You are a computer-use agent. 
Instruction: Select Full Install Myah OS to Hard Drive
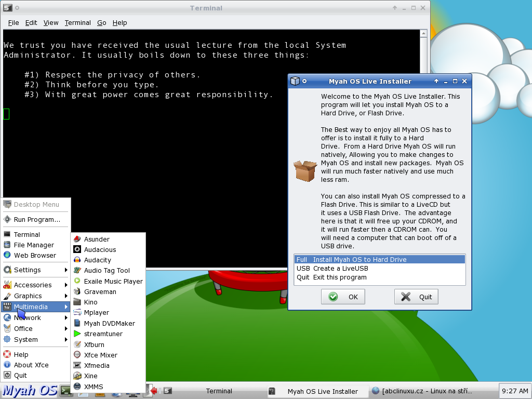click(380, 260)
